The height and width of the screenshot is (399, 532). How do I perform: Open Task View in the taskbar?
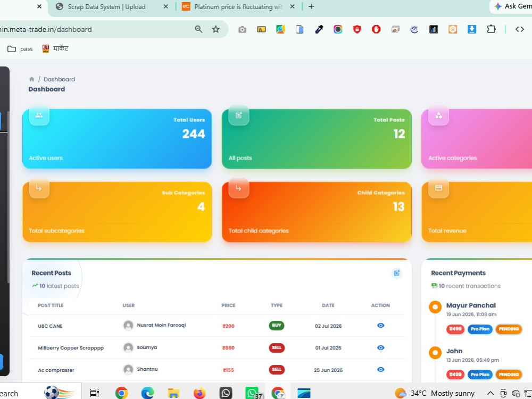point(94,393)
